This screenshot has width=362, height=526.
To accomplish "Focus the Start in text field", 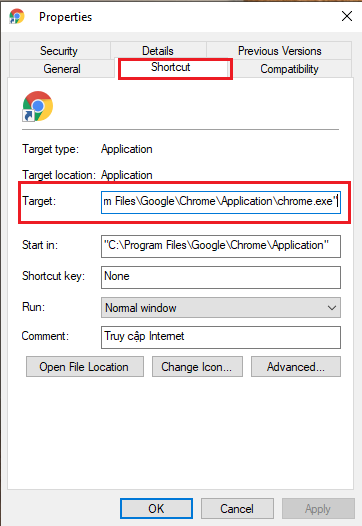I will [221, 246].
